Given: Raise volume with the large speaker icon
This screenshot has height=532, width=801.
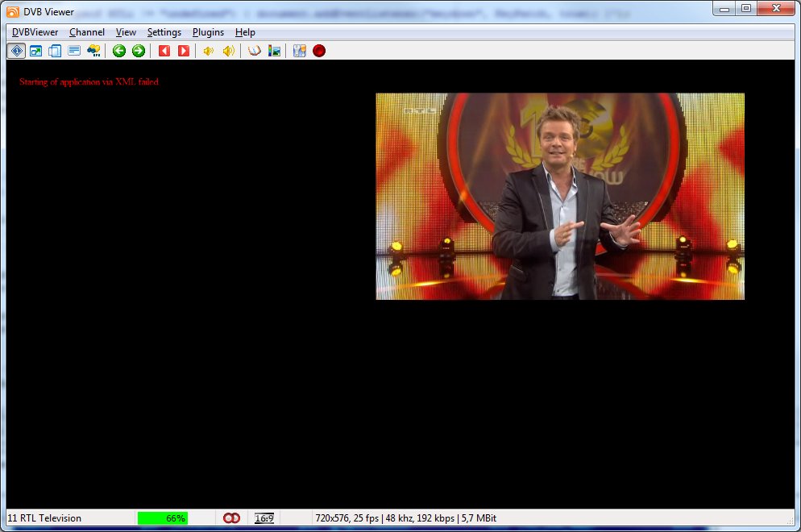Looking at the screenshot, I should (229, 51).
